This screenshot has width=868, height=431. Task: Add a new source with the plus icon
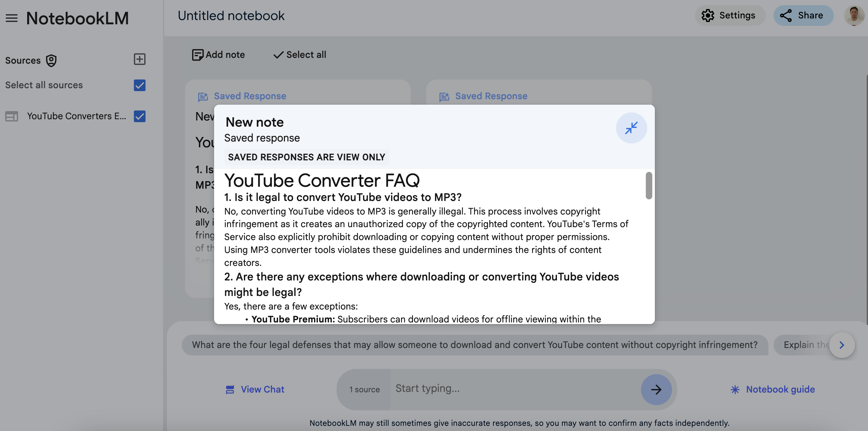(x=139, y=59)
